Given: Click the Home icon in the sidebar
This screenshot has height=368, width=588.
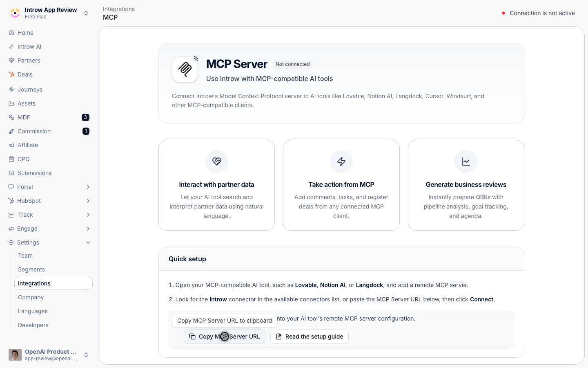Looking at the screenshot, I should pyautogui.click(x=11, y=33).
